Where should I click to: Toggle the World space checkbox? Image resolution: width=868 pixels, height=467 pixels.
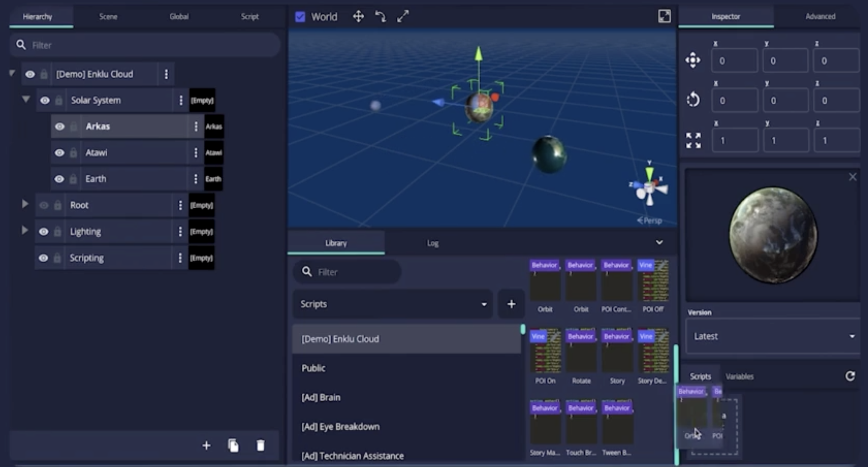300,17
